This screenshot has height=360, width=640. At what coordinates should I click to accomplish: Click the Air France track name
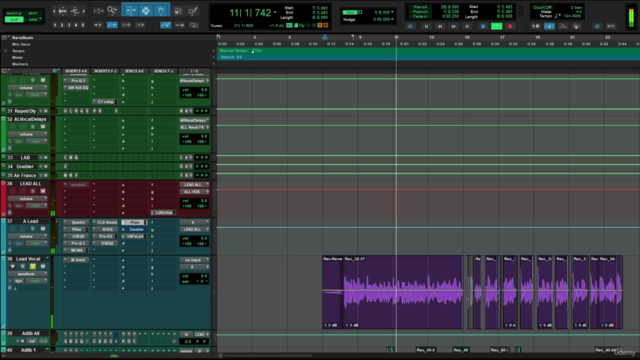coord(25,176)
